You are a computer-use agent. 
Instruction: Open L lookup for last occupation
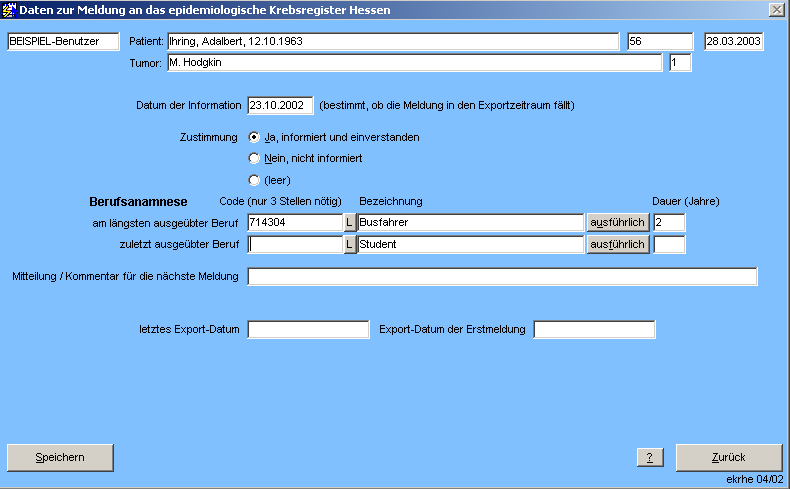click(350, 244)
